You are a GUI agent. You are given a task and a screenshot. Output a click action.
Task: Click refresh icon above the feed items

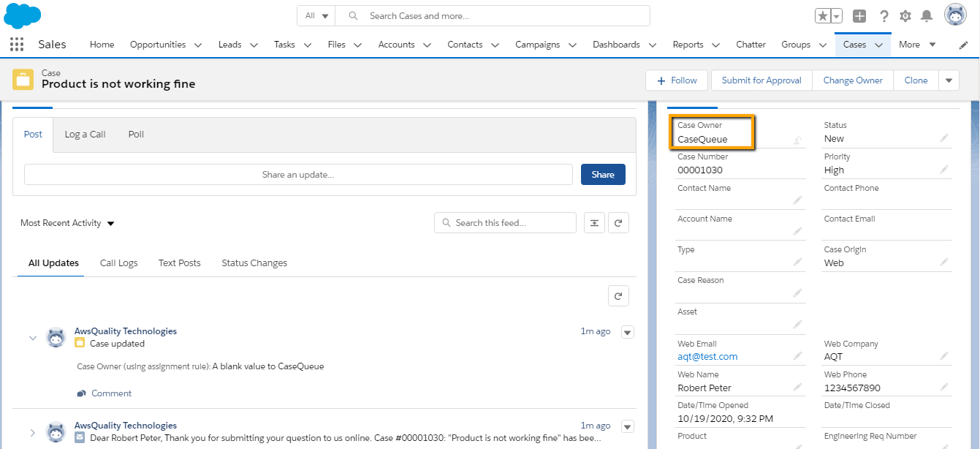[x=618, y=295]
